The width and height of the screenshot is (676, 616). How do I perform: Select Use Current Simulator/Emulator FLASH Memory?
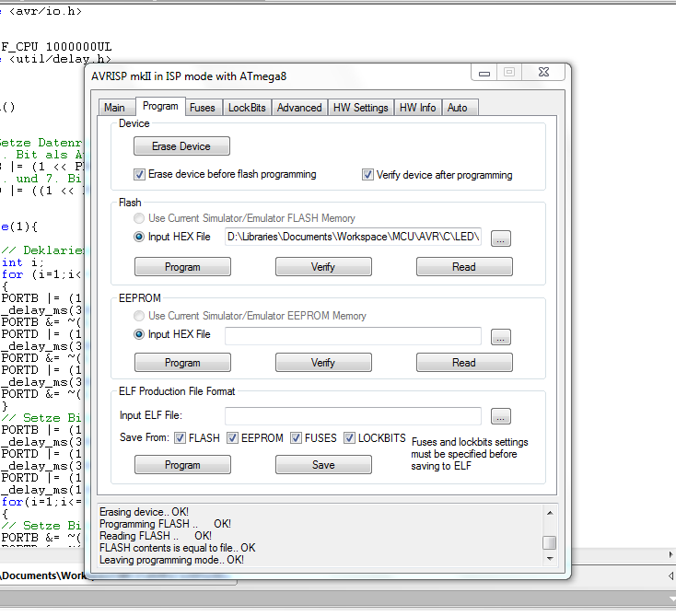(x=139, y=218)
